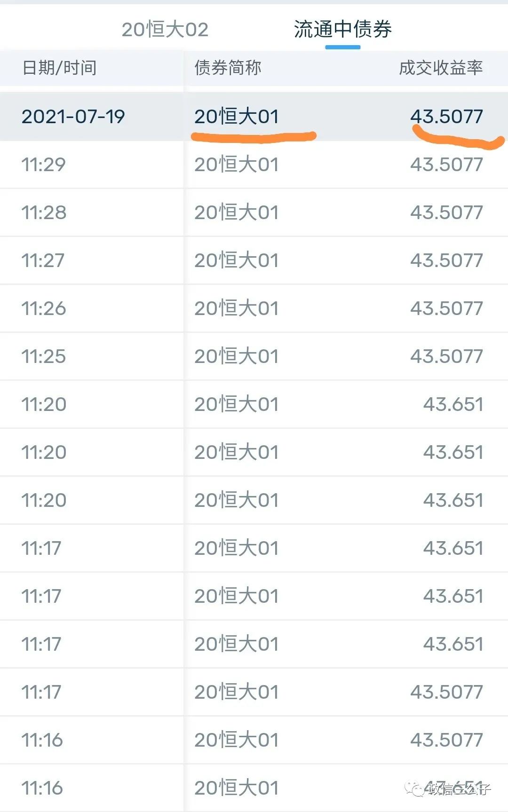Click the blue underline indicator under 流通中债券

click(x=343, y=47)
